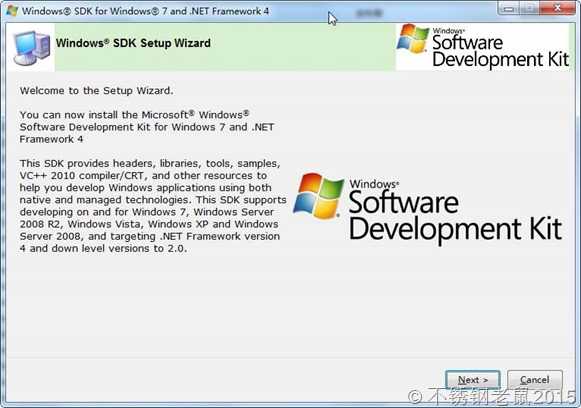This screenshot has height=408, width=581.
Task: Click the window title "Windows® SDK for Windows® 7"
Action: pyautogui.click(x=145, y=11)
